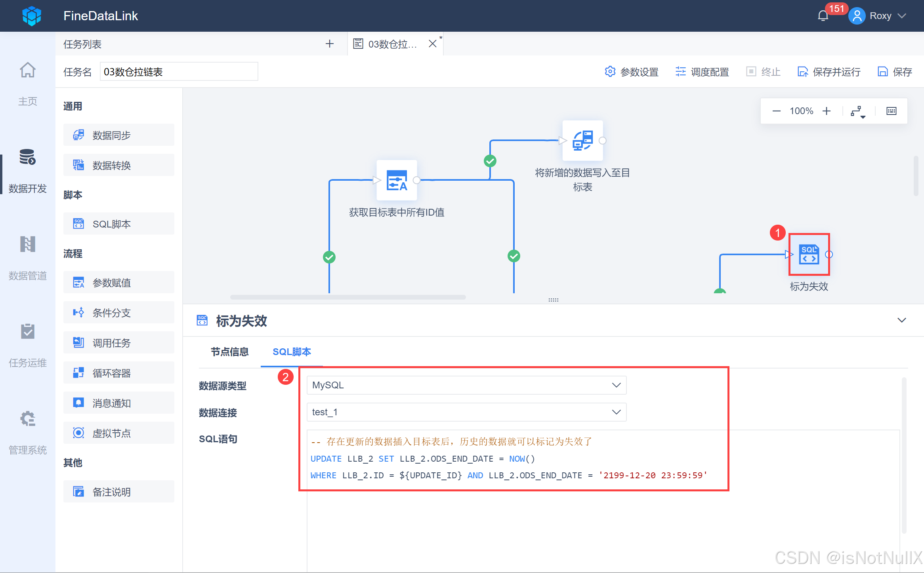Viewport: 924px width, 573px height.
Task: Click the 任务名 input field
Action: pyautogui.click(x=179, y=72)
